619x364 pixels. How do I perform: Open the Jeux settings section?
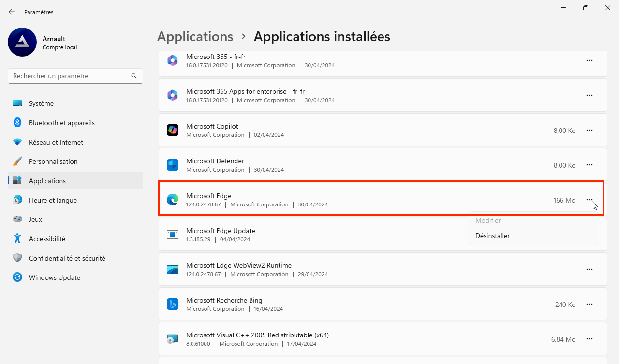[x=34, y=219]
